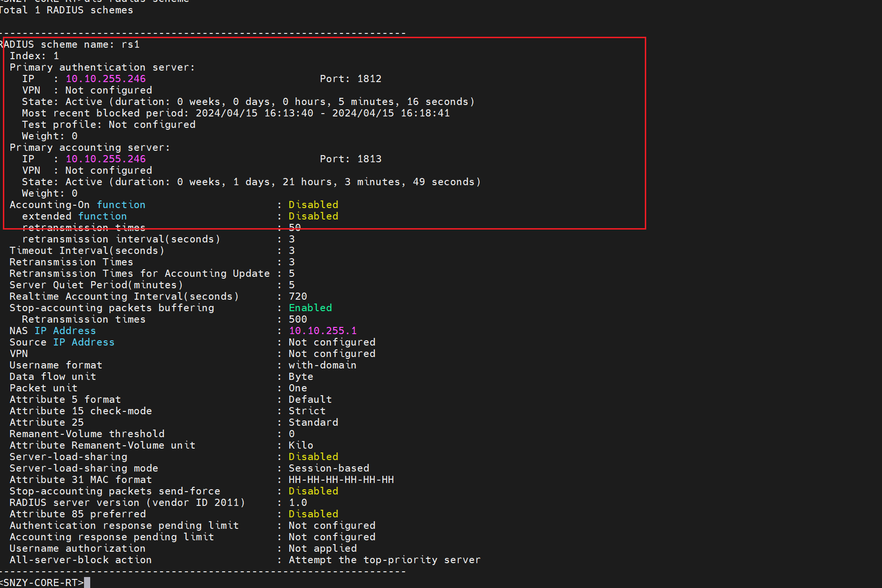The height and width of the screenshot is (588, 882).
Task: Click Disabled value for Server-load-sharing
Action: click(x=313, y=457)
